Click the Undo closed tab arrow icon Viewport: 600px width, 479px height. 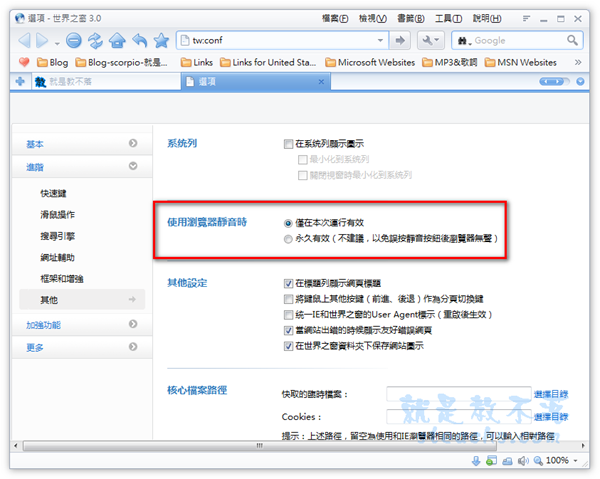[139, 40]
